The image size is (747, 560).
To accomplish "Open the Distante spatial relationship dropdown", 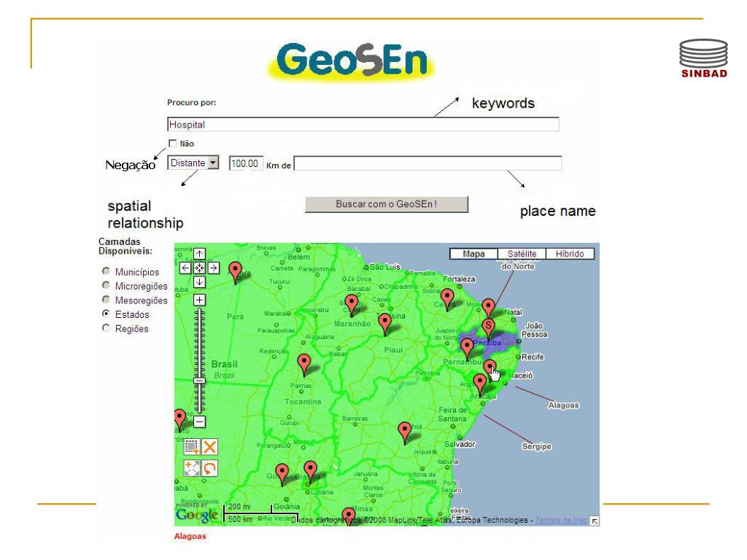I will coord(193,163).
